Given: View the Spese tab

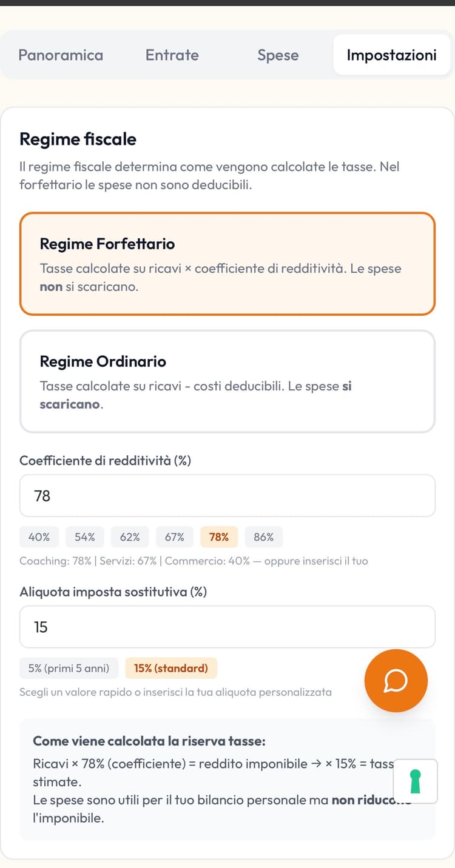Looking at the screenshot, I should (278, 55).
